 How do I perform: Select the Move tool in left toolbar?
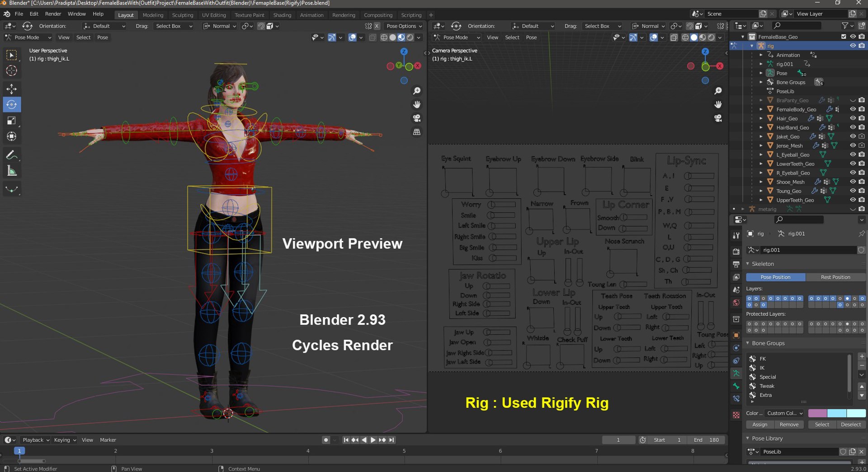click(x=12, y=89)
